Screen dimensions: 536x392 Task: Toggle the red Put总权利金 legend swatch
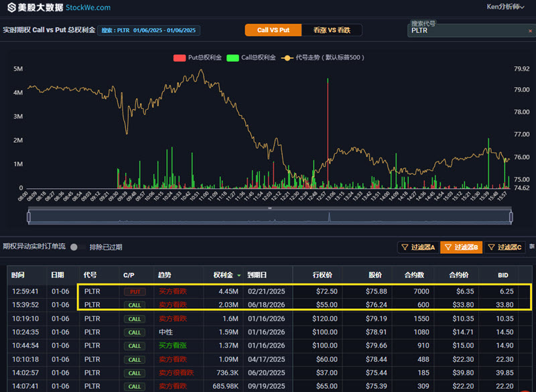[x=180, y=58]
